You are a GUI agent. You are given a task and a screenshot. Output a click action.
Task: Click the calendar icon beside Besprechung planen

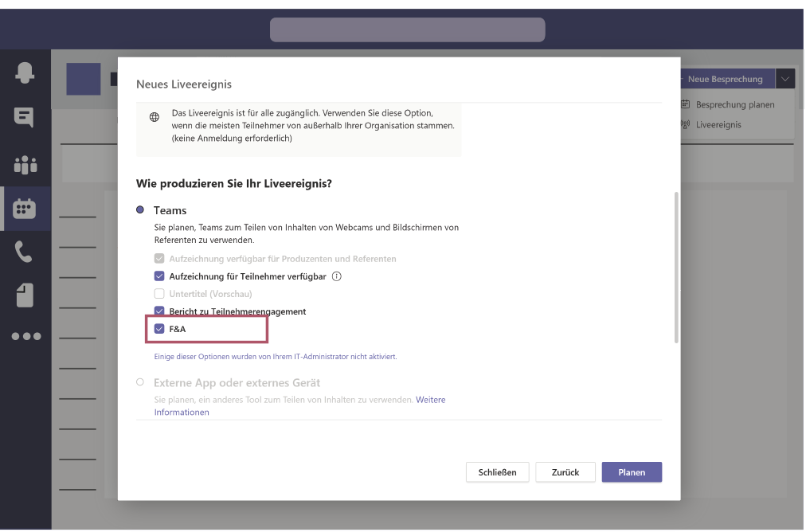tap(686, 104)
